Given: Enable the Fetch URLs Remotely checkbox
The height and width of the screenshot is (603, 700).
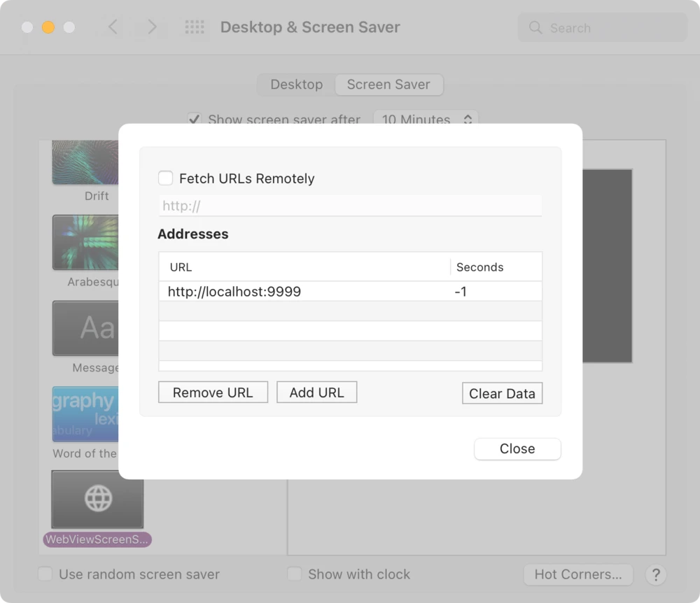Looking at the screenshot, I should (165, 178).
